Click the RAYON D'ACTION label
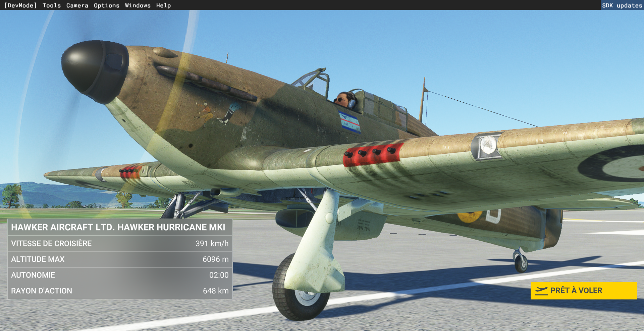This screenshot has width=644, height=331. click(42, 291)
